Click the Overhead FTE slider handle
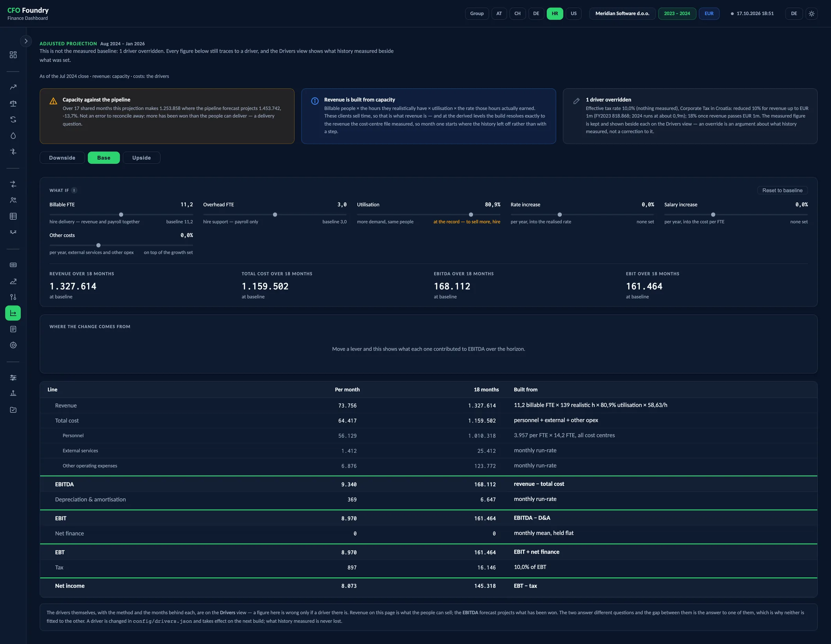Image resolution: width=831 pixels, height=644 pixels. [275, 215]
